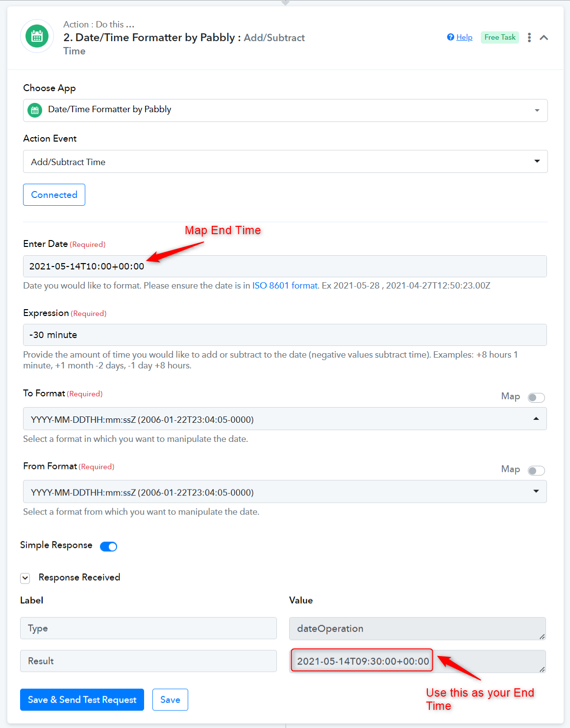Click the Enter Date input field
The height and width of the screenshot is (728, 570).
(x=285, y=266)
